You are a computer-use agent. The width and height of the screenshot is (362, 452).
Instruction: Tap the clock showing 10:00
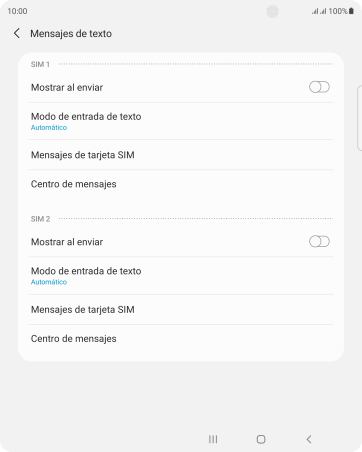pyautogui.click(x=17, y=11)
